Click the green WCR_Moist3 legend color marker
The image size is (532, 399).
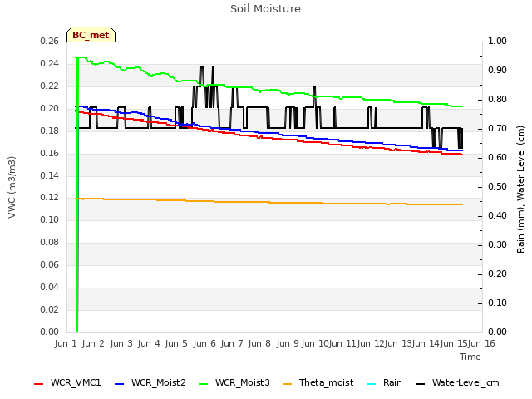tap(203, 384)
